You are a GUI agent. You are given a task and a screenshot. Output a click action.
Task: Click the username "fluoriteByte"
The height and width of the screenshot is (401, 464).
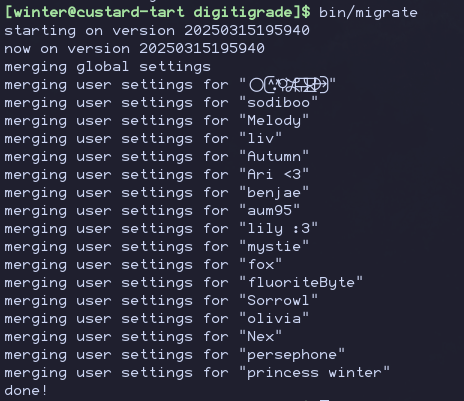[301, 283]
